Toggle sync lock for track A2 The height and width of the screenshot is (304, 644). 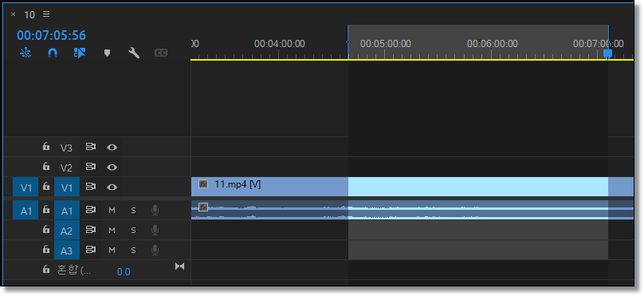coord(90,230)
